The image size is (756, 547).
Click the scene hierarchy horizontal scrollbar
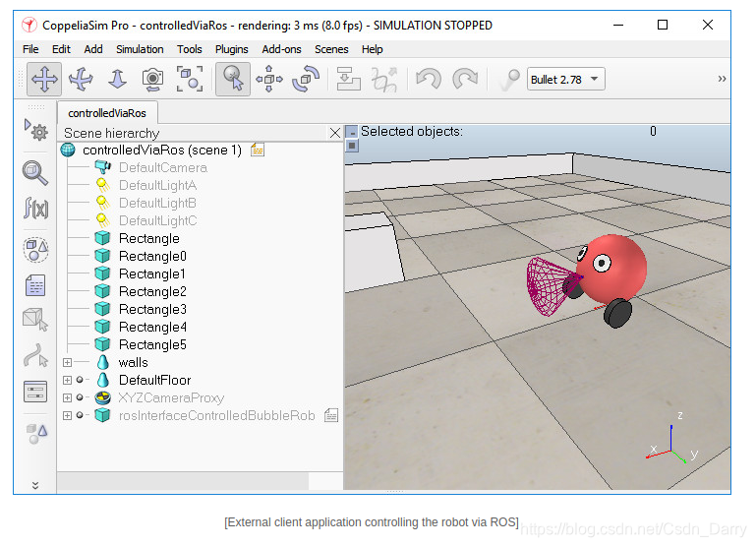pyautogui.click(x=183, y=481)
